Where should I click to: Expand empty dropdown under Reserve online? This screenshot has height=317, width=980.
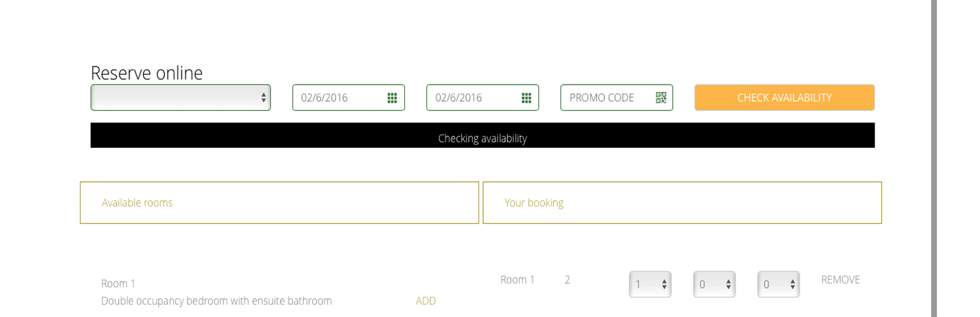[181, 98]
